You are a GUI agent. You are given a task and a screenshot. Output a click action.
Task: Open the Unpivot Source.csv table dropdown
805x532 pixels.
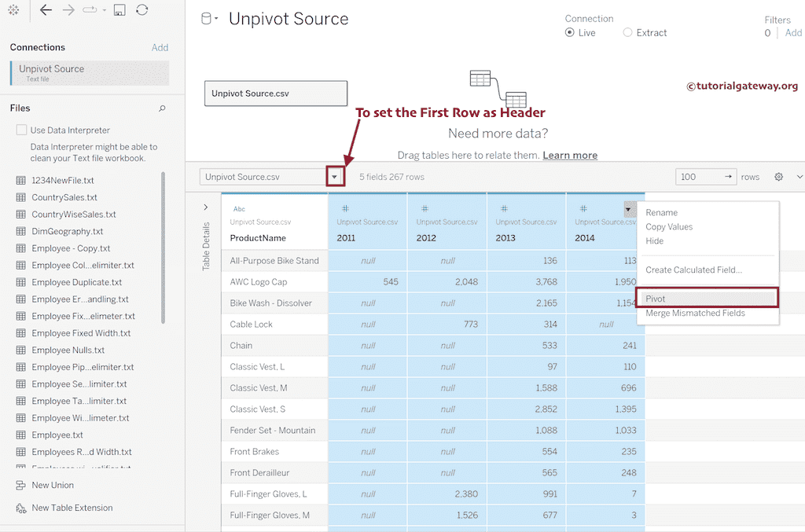pyautogui.click(x=336, y=177)
